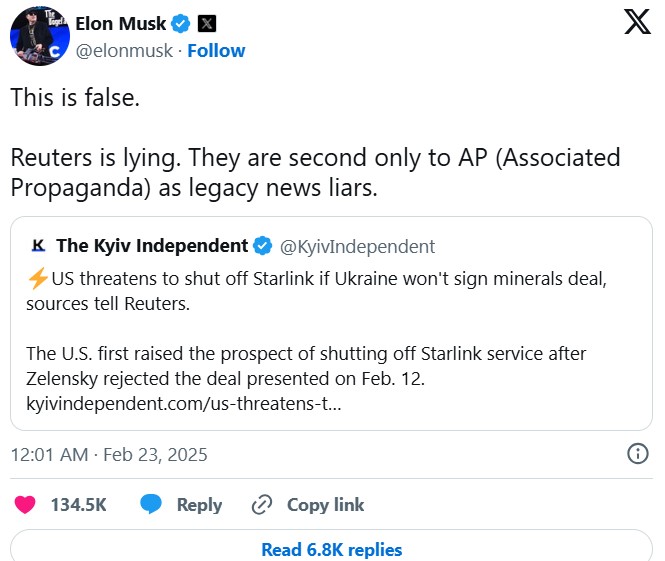Follow the @elonmusk account
The width and height of the screenshot is (665, 561).
click(x=219, y=50)
